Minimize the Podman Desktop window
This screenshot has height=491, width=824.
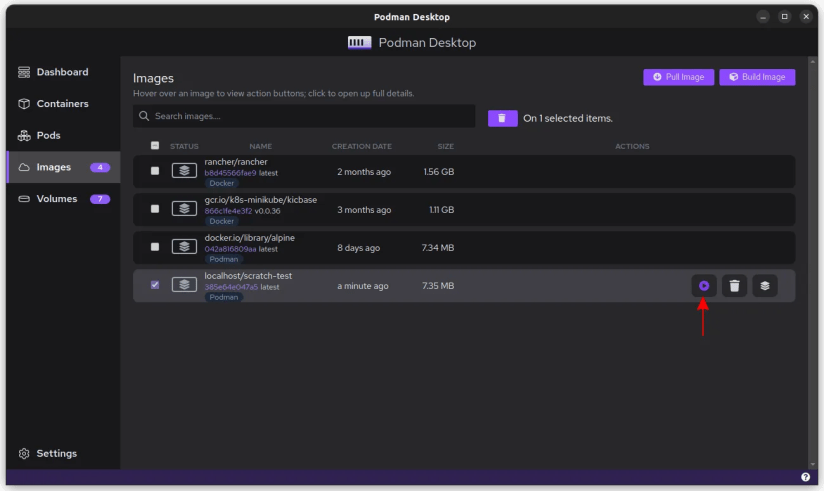tap(763, 17)
